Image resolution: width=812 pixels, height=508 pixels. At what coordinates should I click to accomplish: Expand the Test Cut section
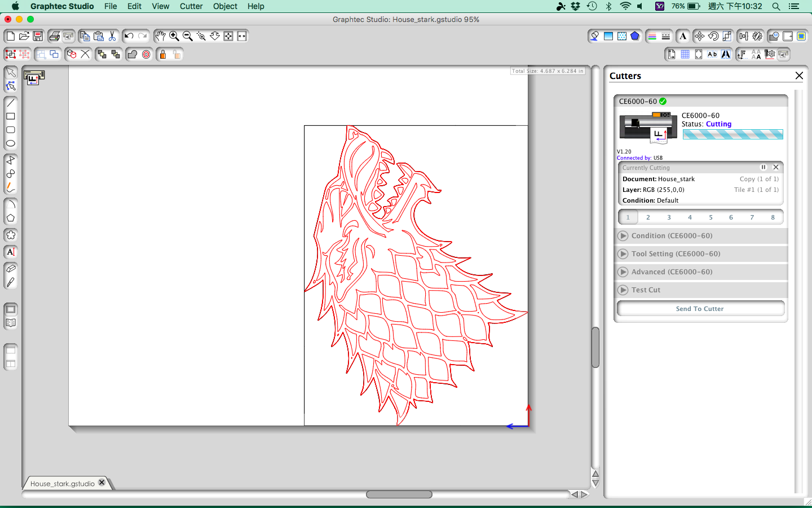(x=700, y=290)
